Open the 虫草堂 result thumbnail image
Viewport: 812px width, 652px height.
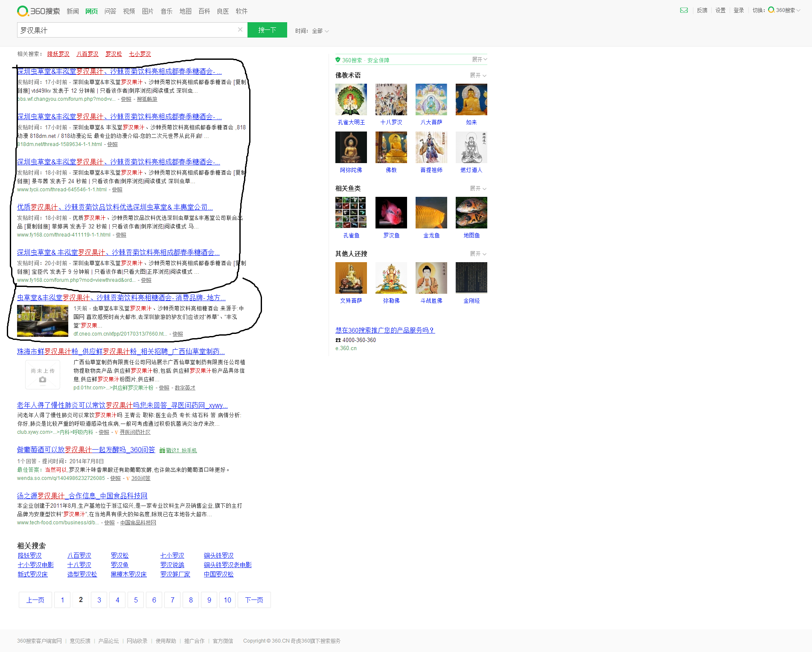pyautogui.click(x=43, y=321)
